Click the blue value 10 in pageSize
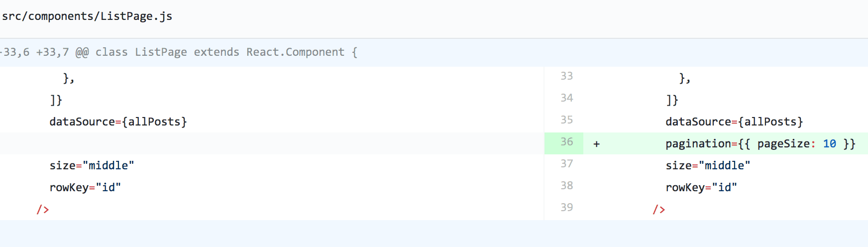Viewport: 868px width, 247px height. 829,144
